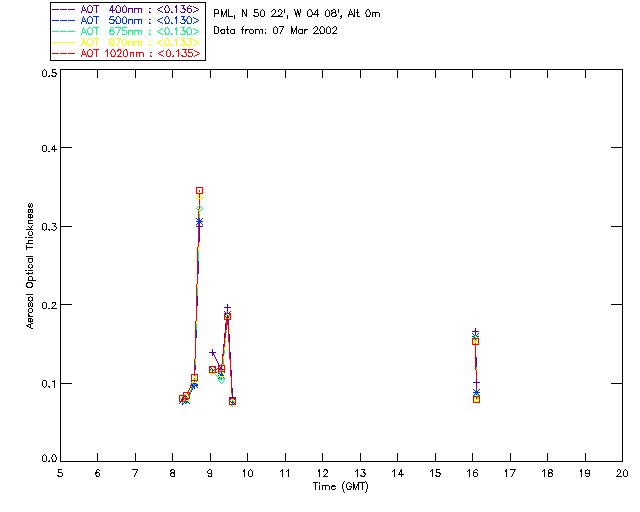The width and height of the screenshot is (640, 512).
Task: Click the AOT 675nm legend entry
Action: point(127,31)
